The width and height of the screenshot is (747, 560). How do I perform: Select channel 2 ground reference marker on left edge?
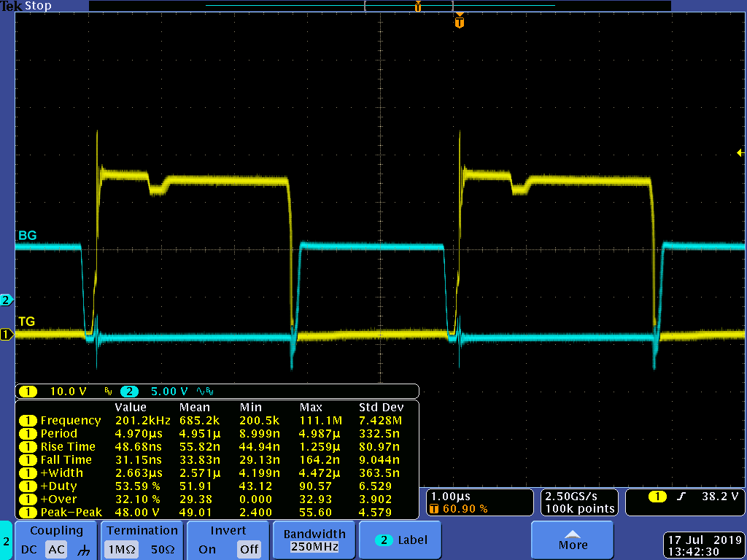click(x=7, y=300)
